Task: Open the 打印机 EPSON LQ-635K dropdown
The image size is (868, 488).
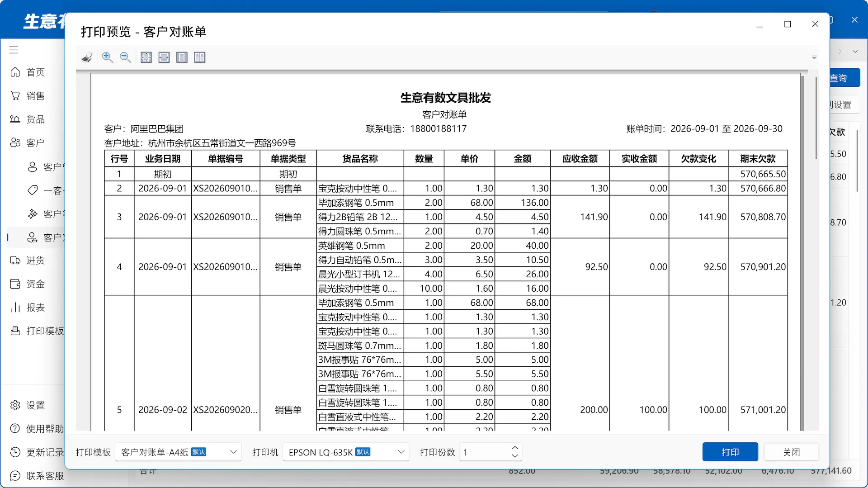Action: point(346,452)
